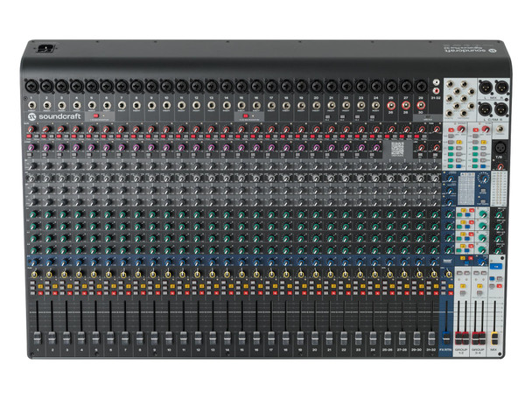Click the channel 24 fader cap
532x399 pixels.
click(373, 338)
